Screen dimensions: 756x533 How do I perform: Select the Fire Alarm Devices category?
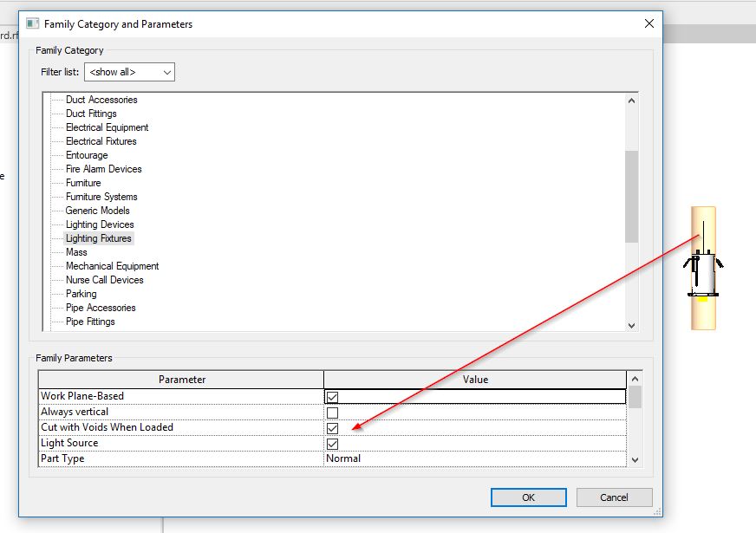pyautogui.click(x=101, y=168)
